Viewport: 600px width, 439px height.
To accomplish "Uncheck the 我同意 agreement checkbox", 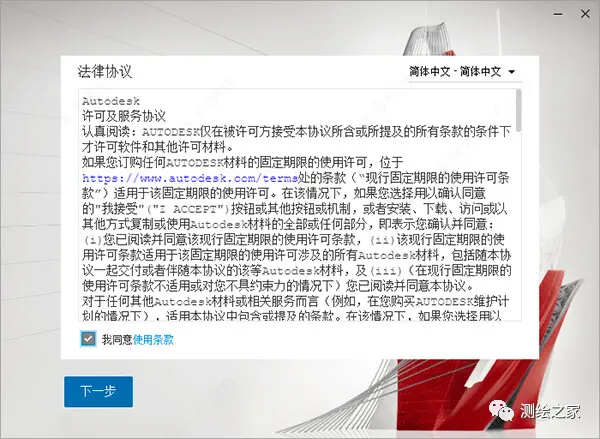I will click(88, 339).
